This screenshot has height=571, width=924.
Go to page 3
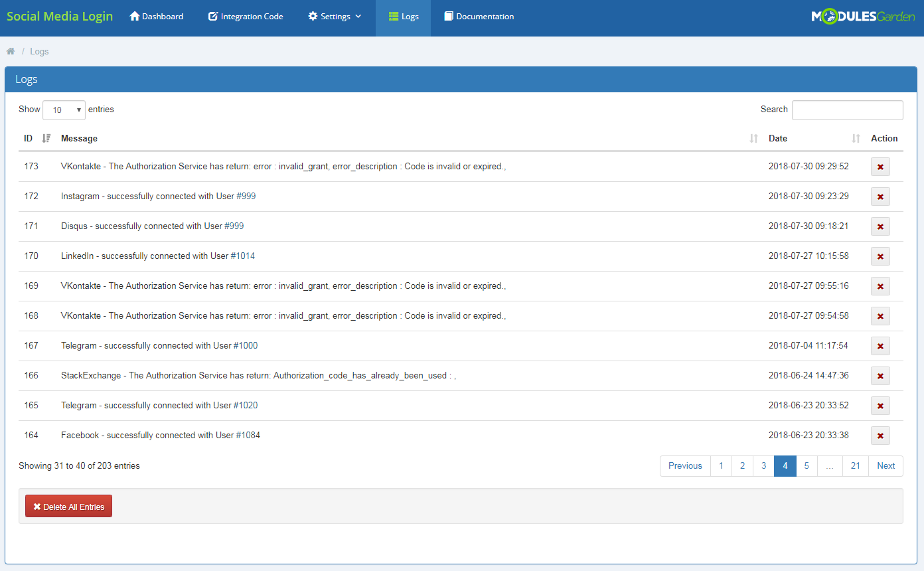pyautogui.click(x=763, y=466)
